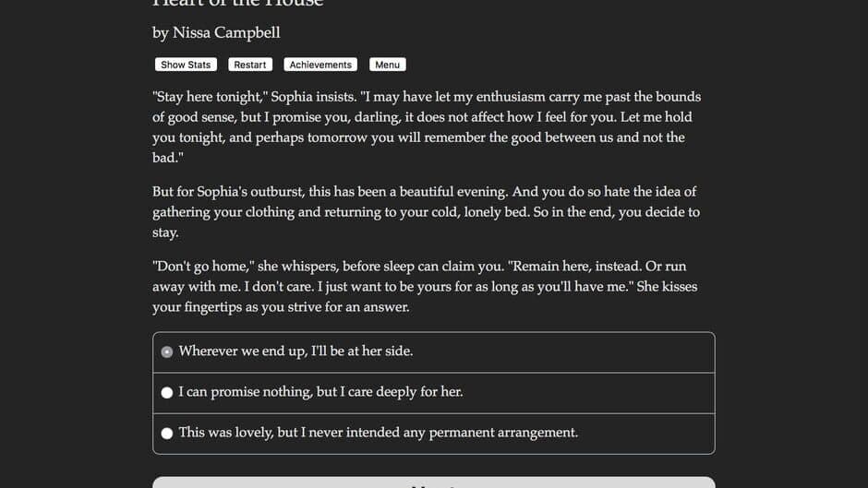Open the Show Stats screen
Viewport: 868px width, 488px height.
coord(186,65)
